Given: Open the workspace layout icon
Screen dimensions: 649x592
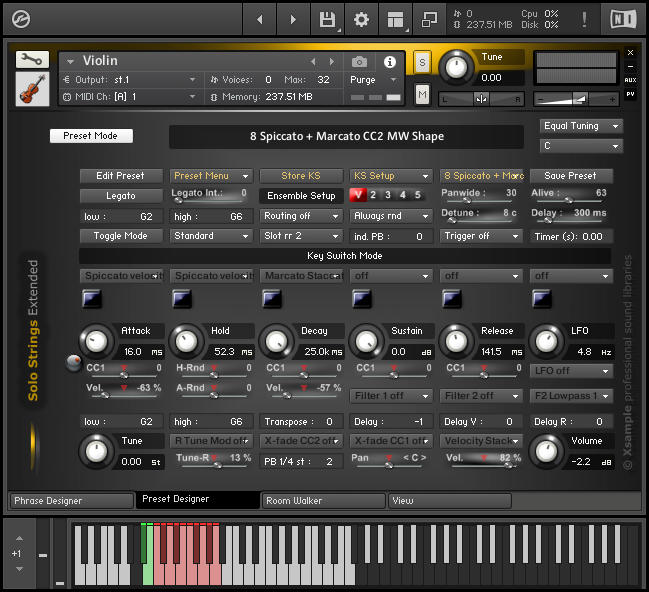Looking at the screenshot, I should [x=395, y=19].
